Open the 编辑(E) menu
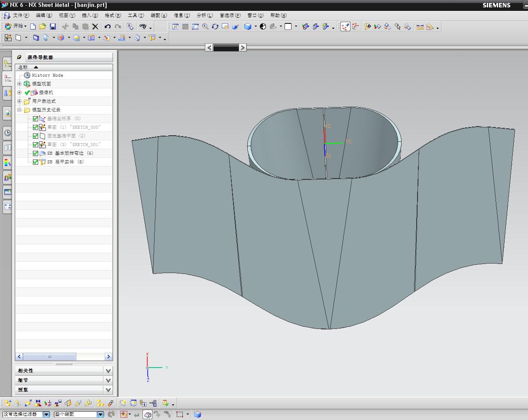The image size is (528, 420). tap(44, 16)
